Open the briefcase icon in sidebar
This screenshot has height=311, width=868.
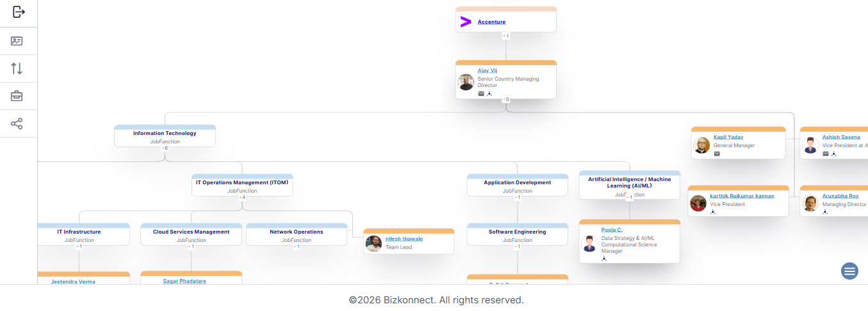(17, 96)
